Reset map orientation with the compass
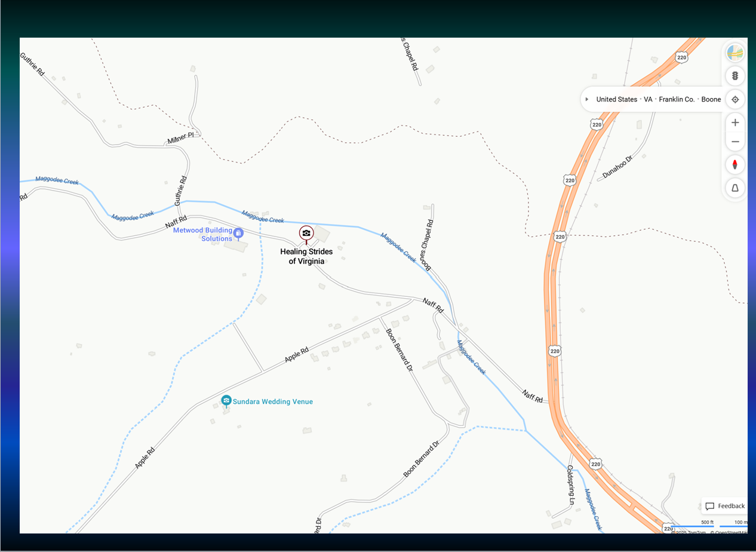The width and height of the screenshot is (756, 552). 735,165
